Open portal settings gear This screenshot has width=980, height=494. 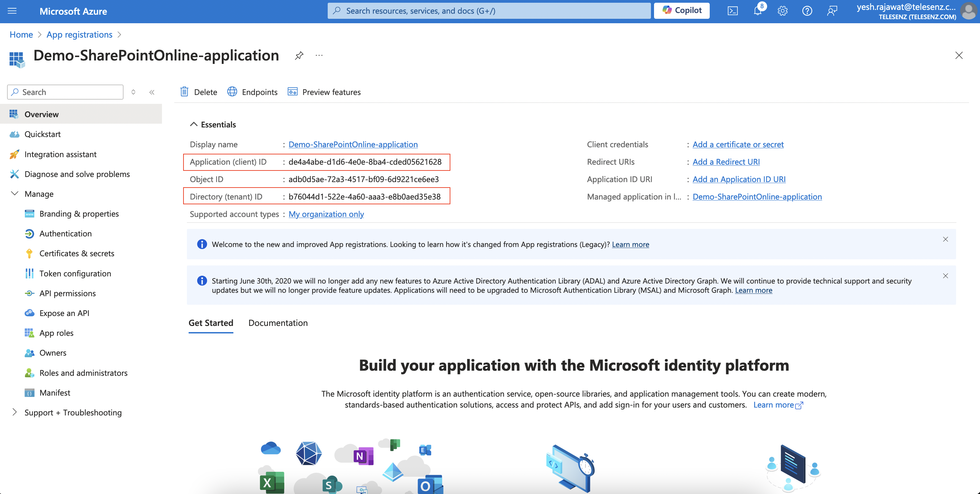[x=782, y=11]
